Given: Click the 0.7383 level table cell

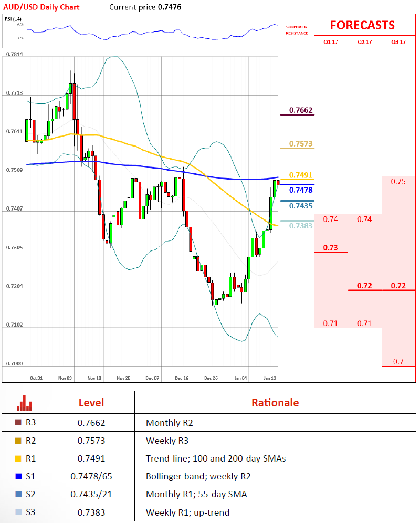Looking at the screenshot, I should (x=91, y=512).
